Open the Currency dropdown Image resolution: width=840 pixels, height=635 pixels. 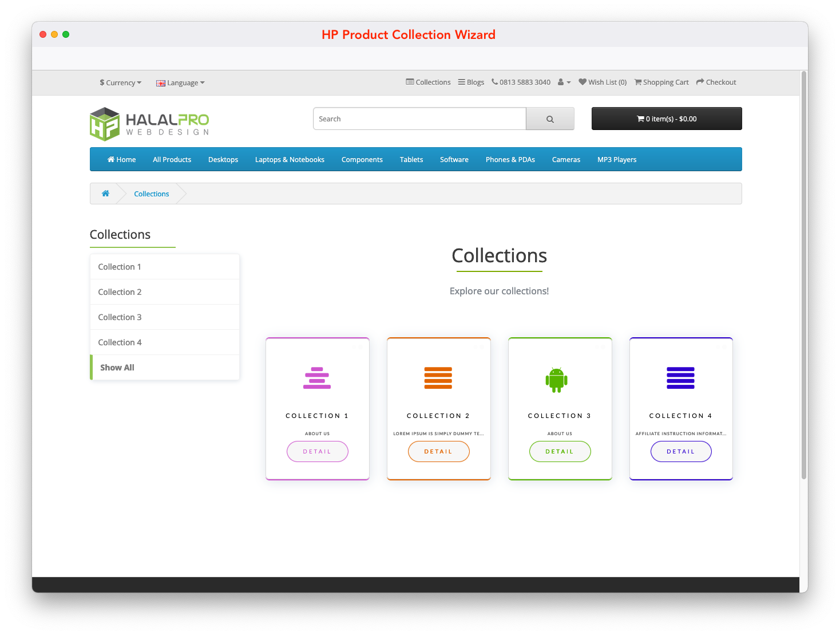tap(120, 83)
